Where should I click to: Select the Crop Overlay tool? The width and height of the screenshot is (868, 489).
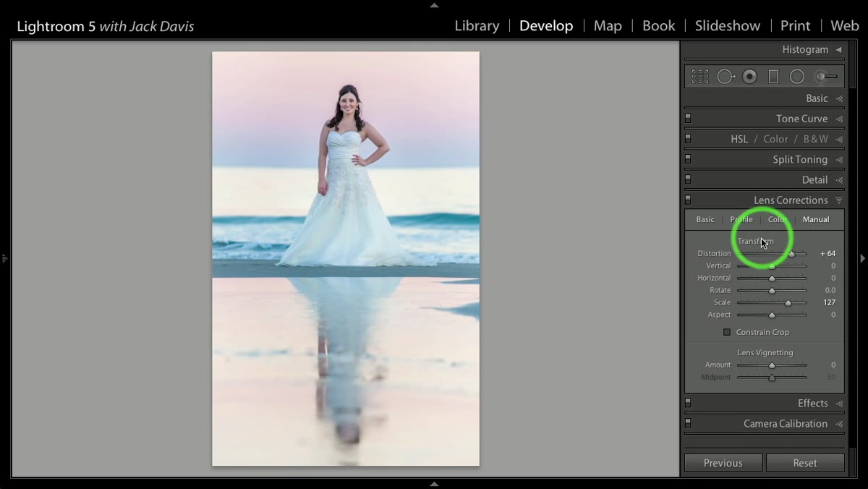pos(699,76)
